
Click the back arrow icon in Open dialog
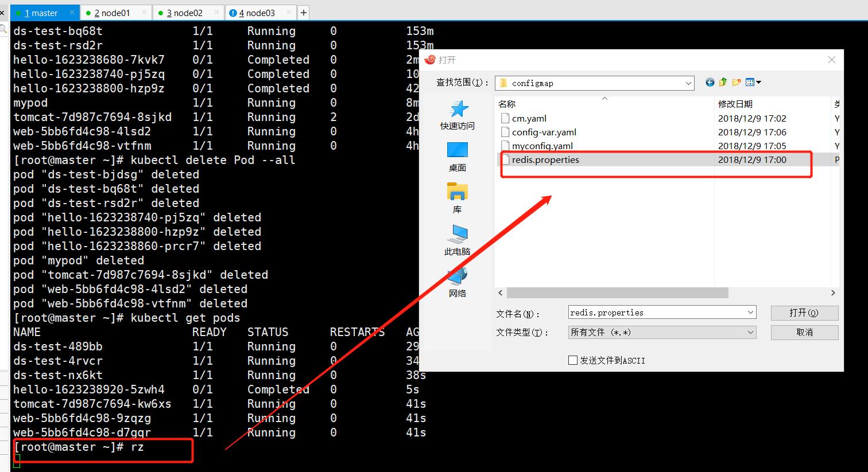(x=710, y=83)
